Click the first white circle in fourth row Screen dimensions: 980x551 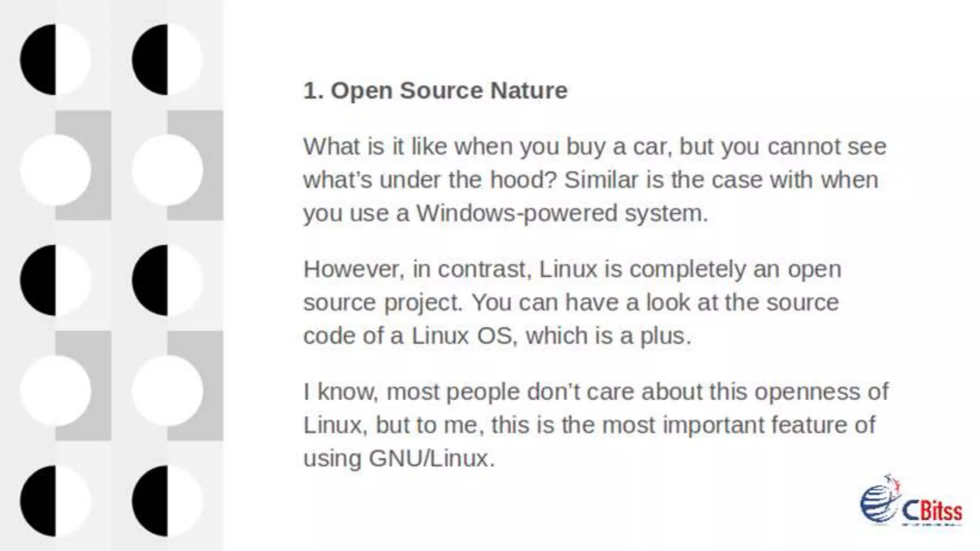point(56,391)
